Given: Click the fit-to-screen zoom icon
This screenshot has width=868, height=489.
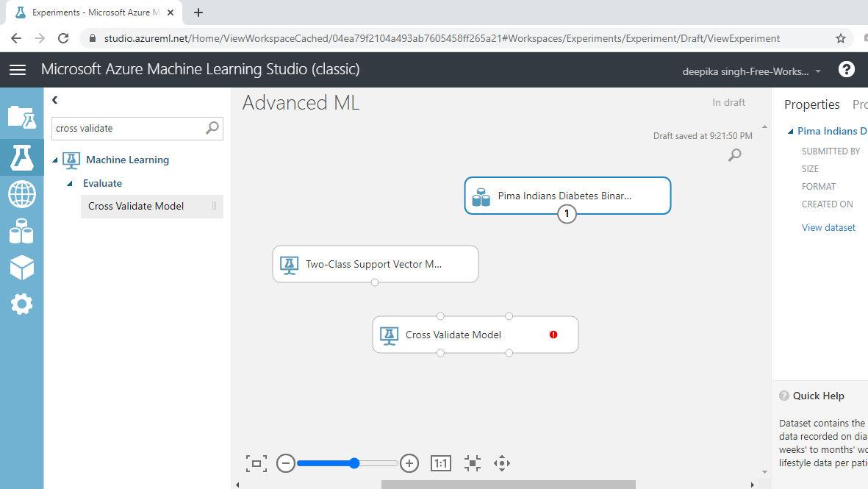Looking at the screenshot, I should 257,463.
